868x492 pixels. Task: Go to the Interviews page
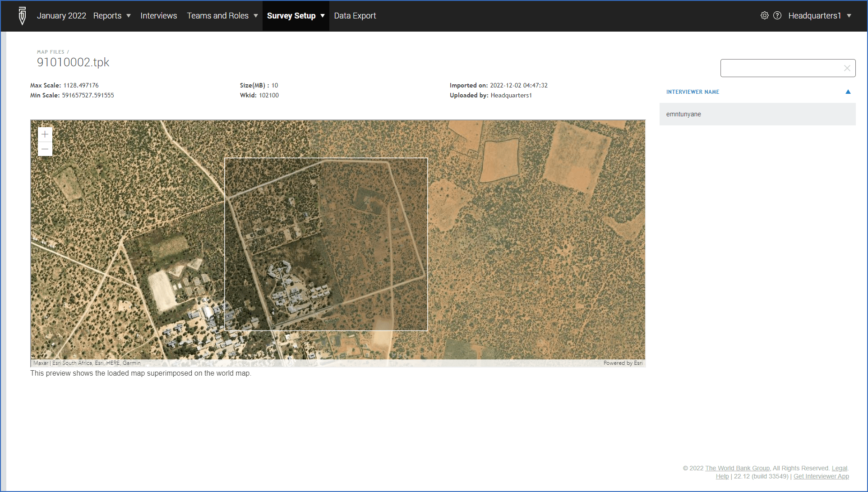158,16
